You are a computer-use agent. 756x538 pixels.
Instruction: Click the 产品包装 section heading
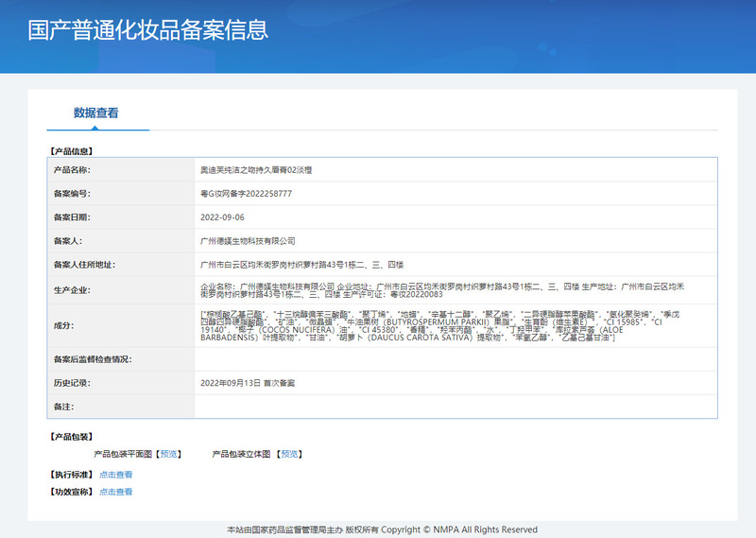point(71,437)
